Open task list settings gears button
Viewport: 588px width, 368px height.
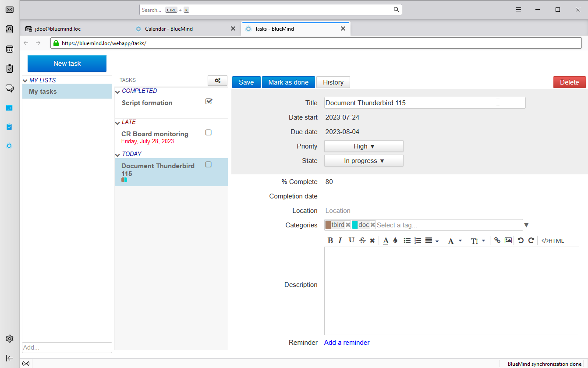coord(217,81)
